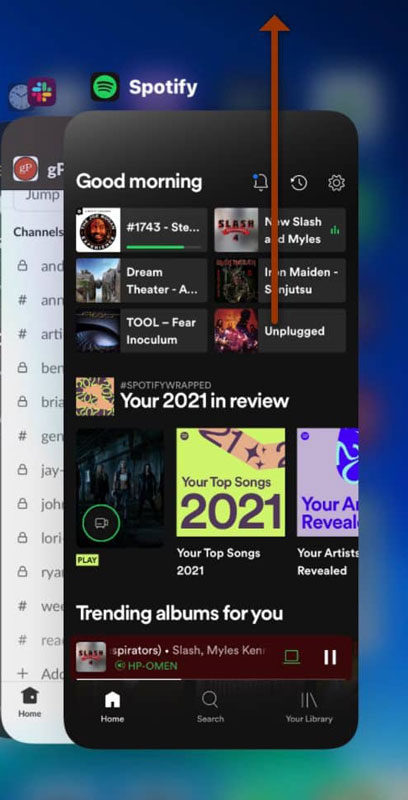Tap the now playing track title

point(189,651)
